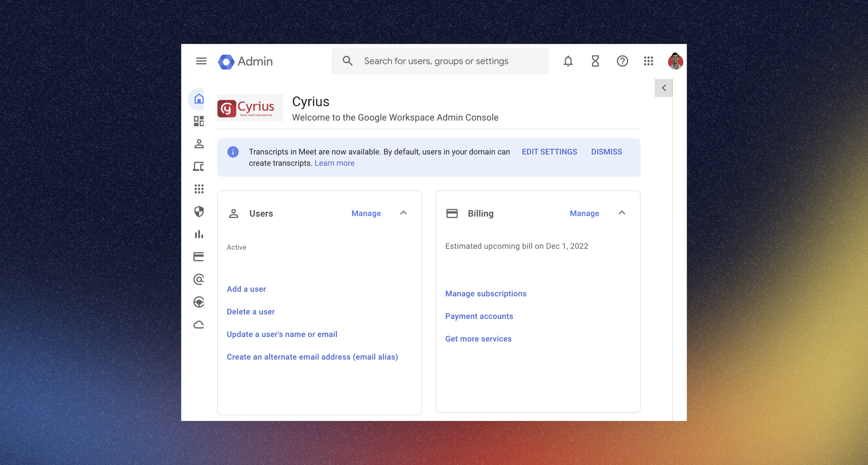Click the blue info icon in the banner
Image resolution: width=868 pixels, height=465 pixels.
[x=233, y=152]
